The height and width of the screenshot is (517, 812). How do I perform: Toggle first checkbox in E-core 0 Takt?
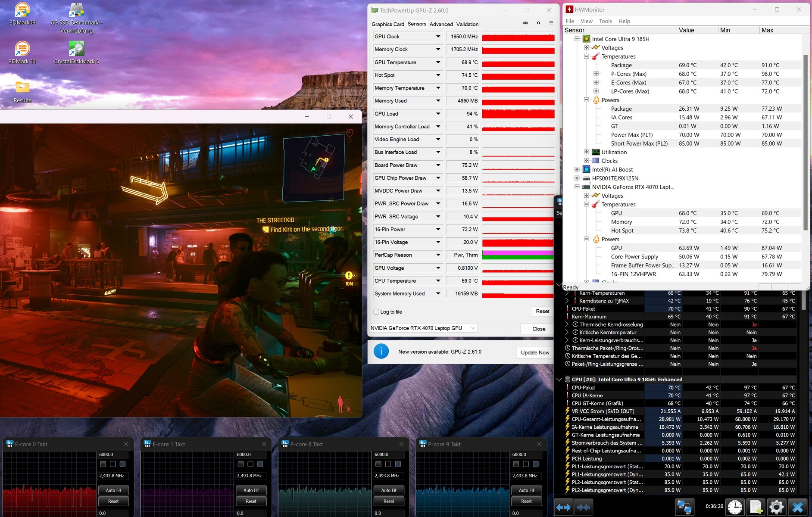(103, 464)
